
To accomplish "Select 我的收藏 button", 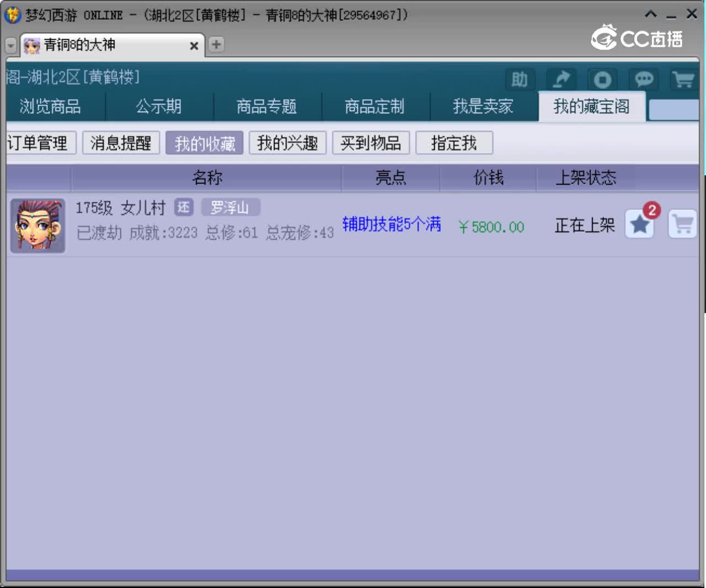I will click(205, 143).
